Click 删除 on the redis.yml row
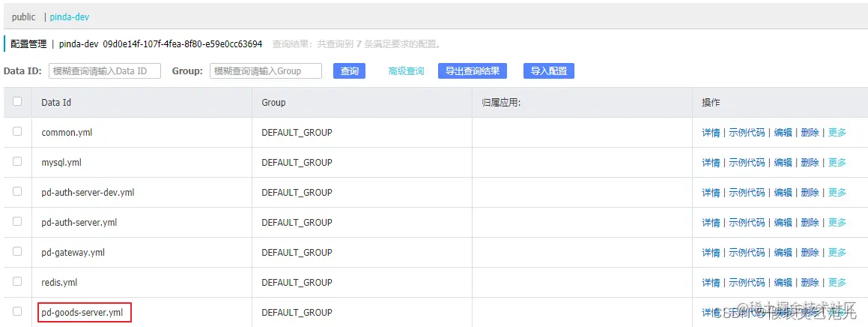Viewport: 868px width, 327px height. (810, 282)
